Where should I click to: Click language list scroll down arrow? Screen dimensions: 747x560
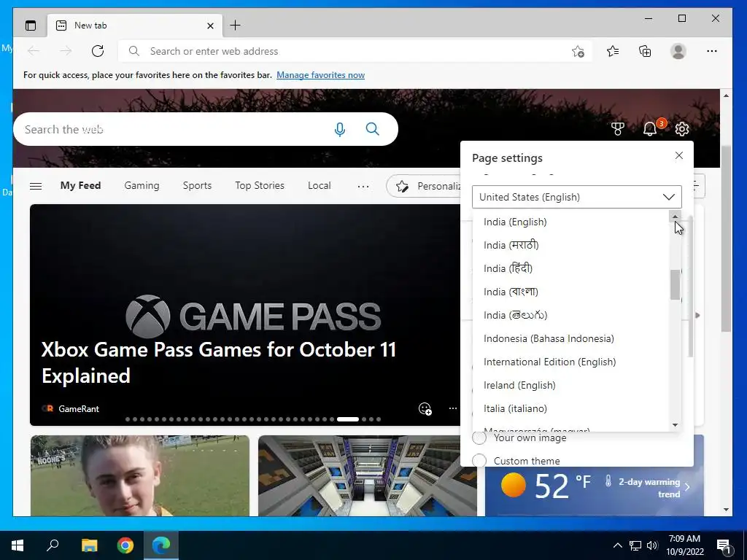675,425
